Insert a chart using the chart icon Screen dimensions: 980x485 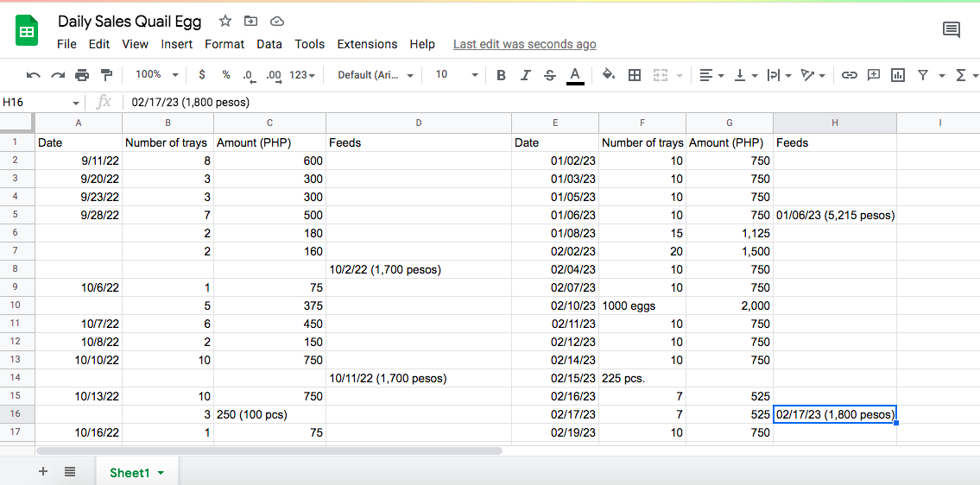tap(898, 75)
